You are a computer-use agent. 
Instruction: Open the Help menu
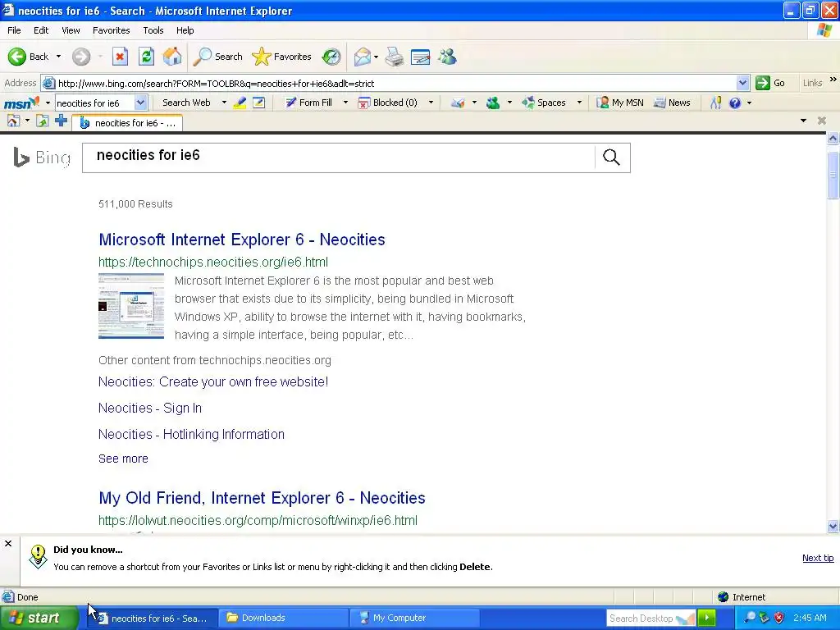click(x=185, y=30)
